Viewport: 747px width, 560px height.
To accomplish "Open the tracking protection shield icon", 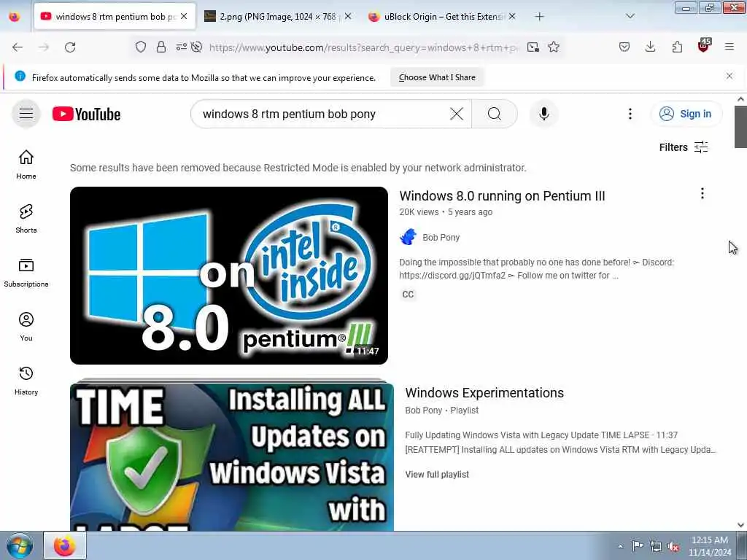I will pos(141,47).
